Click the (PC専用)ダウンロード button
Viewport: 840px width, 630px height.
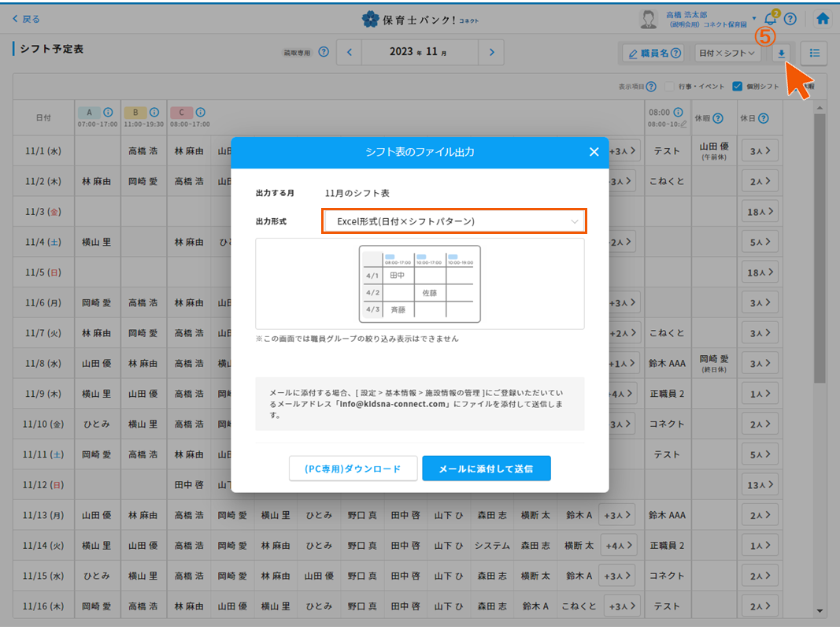point(352,469)
